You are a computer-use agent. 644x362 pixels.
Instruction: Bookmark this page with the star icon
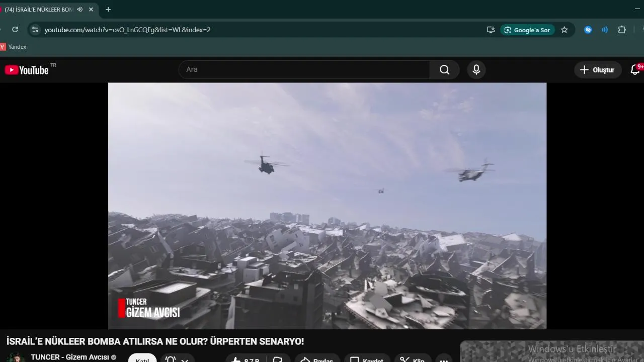(x=565, y=30)
